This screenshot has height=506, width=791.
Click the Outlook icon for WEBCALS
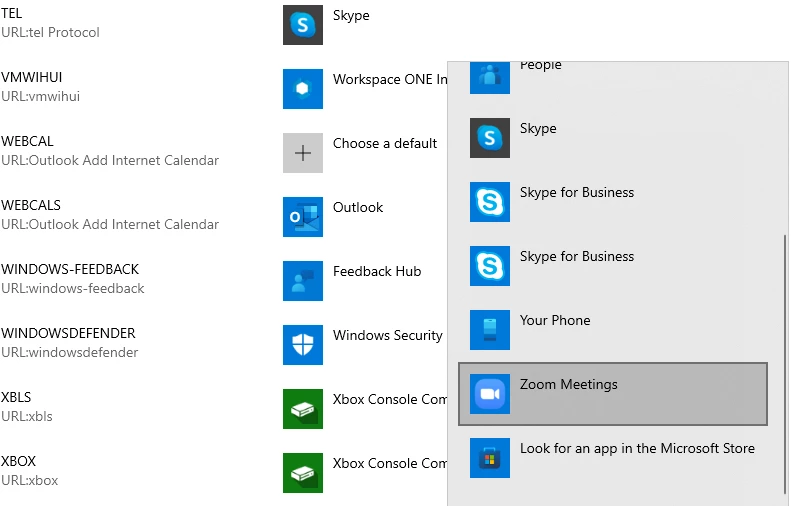click(303, 217)
